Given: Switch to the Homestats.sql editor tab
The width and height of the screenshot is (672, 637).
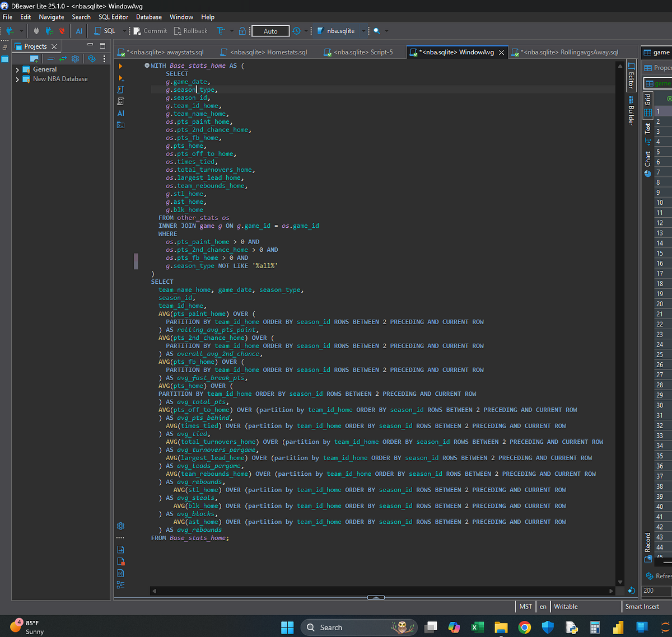Looking at the screenshot, I should 264,52.
